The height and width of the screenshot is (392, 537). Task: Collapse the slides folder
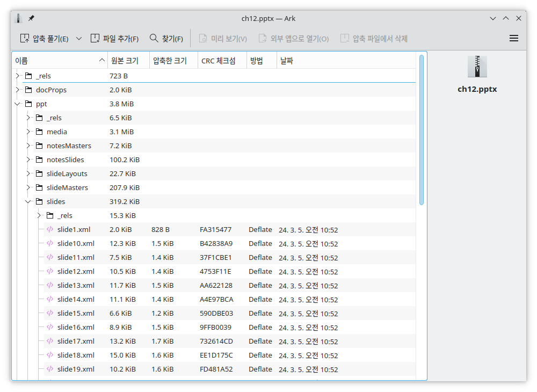(x=28, y=202)
